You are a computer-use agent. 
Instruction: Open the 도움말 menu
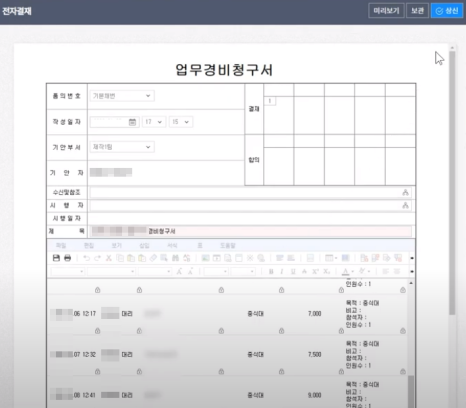click(x=228, y=246)
